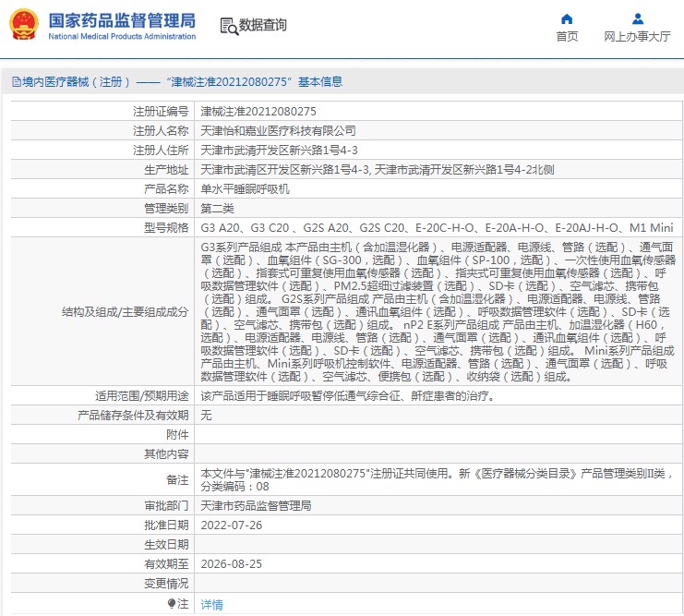The width and height of the screenshot is (684, 616).
Task: Open the 详情 details link
Action: tap(211, 605)
